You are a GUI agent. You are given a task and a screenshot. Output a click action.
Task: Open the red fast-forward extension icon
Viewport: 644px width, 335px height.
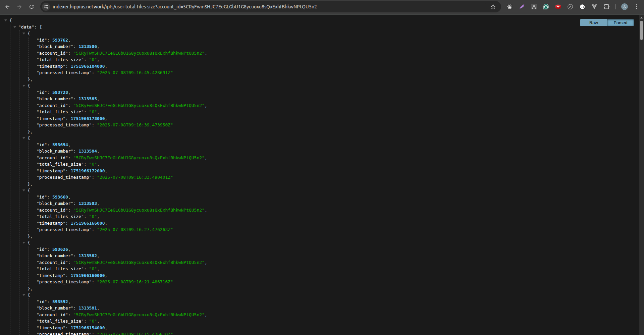(558, 7)
